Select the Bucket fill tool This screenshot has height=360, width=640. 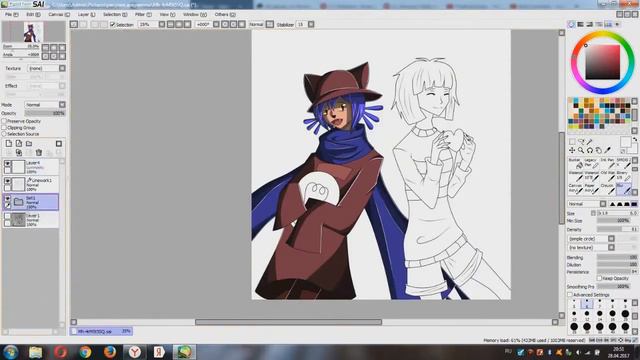(576, 163)
